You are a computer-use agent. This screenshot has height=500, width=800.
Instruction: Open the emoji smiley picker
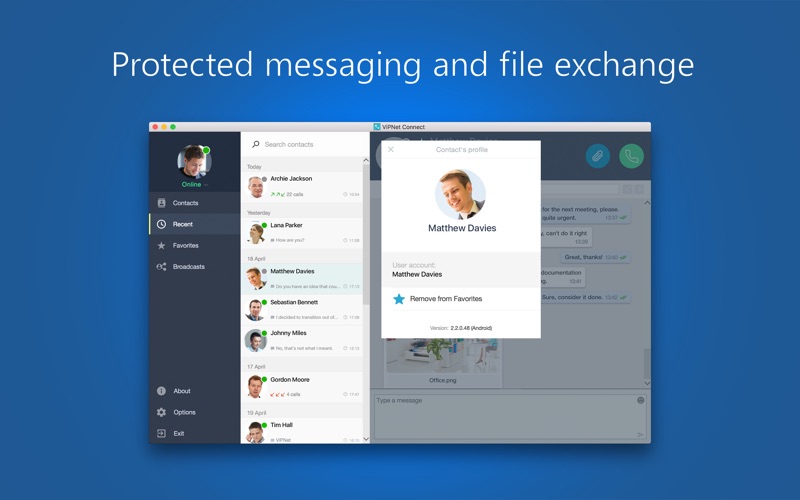pyautogui.click(x=640, y=401)
